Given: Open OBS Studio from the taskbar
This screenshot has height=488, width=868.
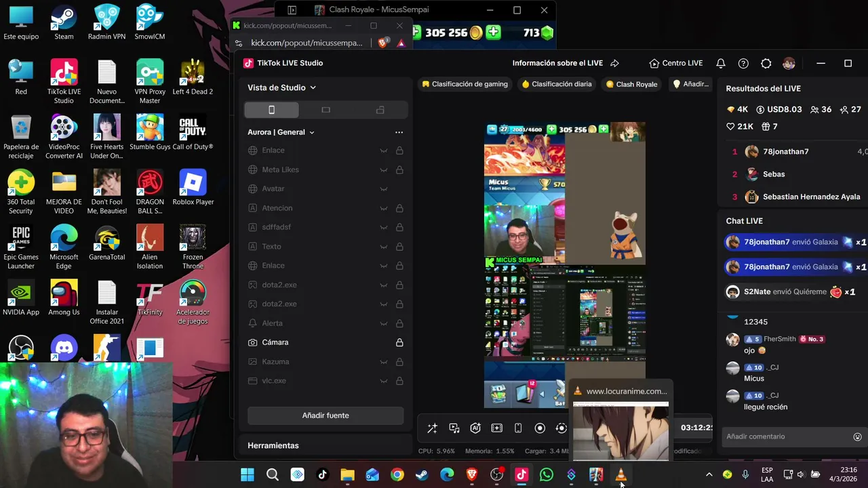Looking at the screenshot, I should (496, 475).
